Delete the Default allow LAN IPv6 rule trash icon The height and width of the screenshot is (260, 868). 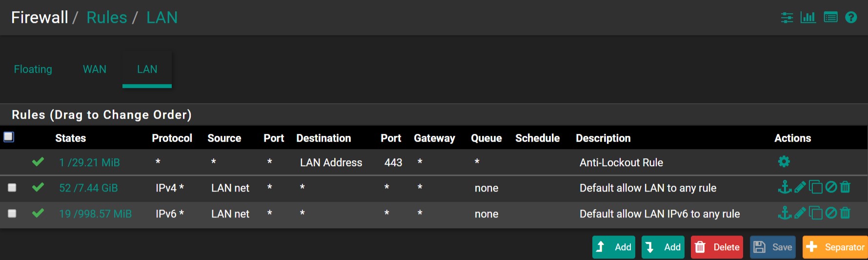click(x=846, y=213)
